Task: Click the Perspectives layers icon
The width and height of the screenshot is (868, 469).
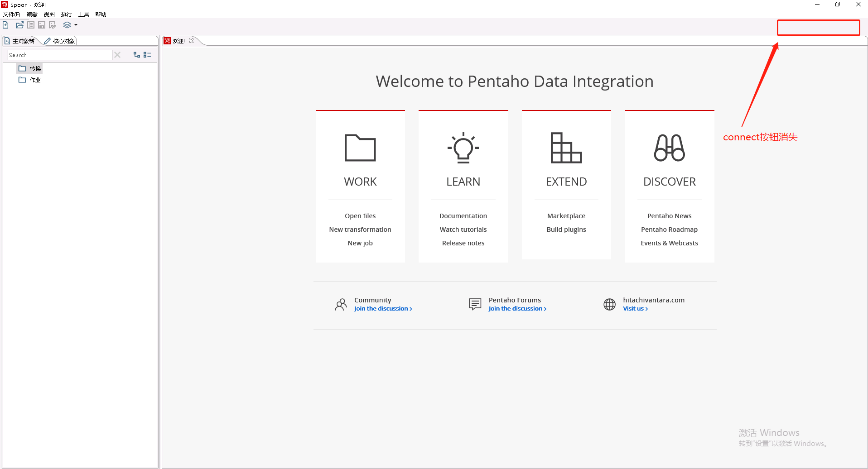Action: click(67, 25)
